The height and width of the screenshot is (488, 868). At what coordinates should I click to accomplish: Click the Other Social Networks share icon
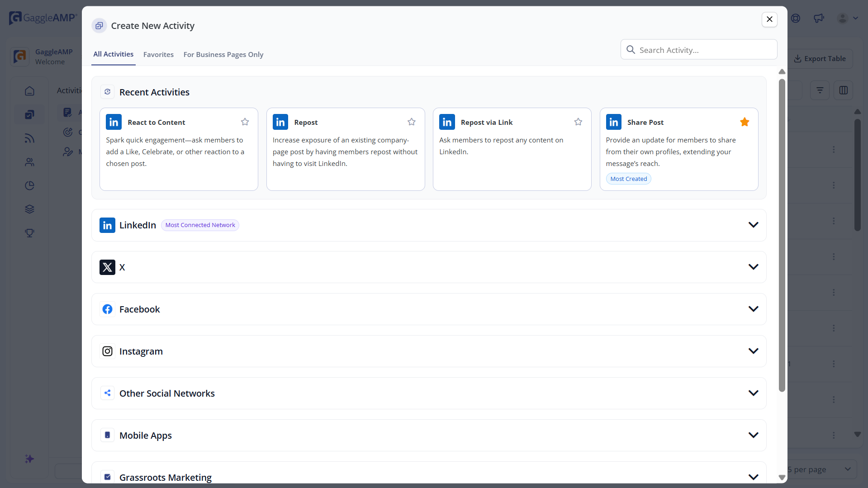click(107, 393)
